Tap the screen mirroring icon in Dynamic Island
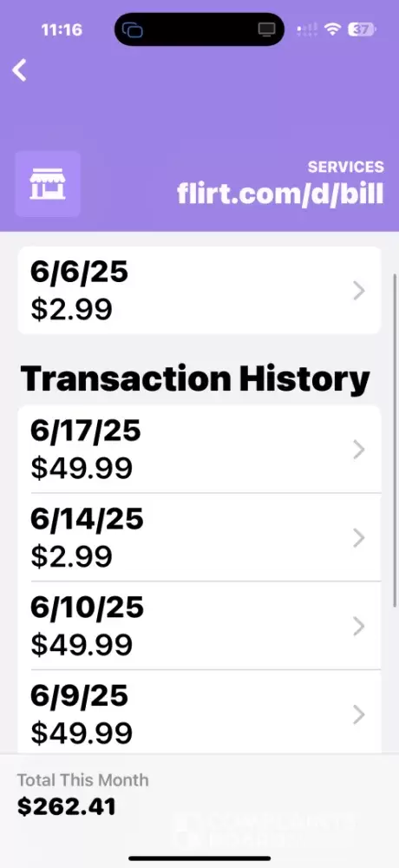Screen dimensions: 399x868 267,30
